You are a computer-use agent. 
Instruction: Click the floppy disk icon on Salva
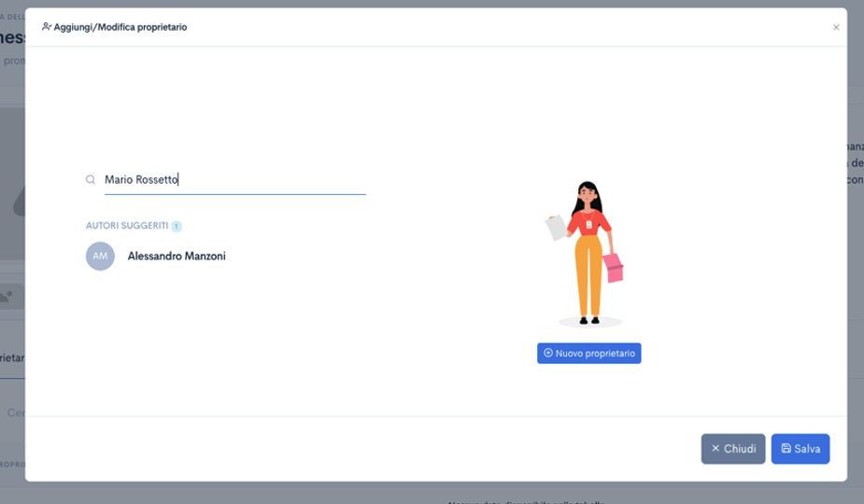point(786,449)
